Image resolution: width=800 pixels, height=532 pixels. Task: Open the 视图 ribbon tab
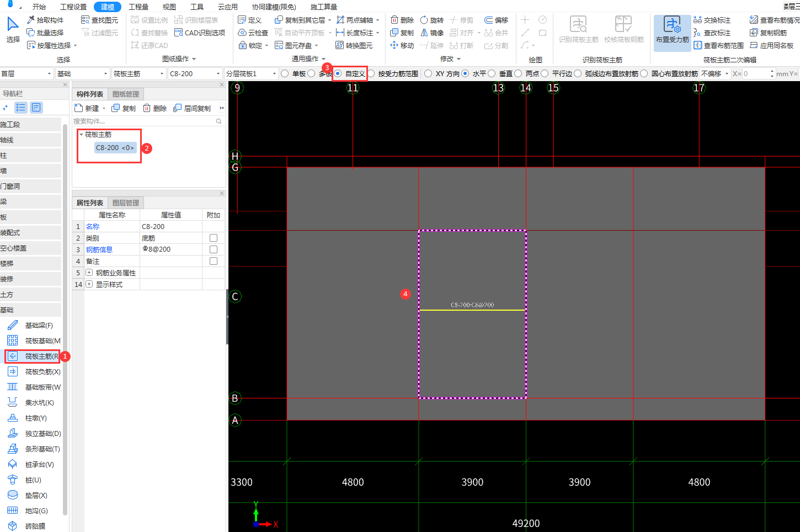(x=169, y=7)
